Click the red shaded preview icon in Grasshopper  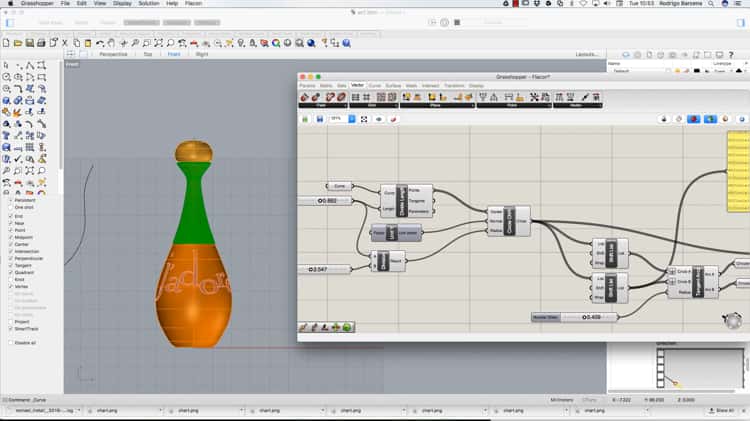pos(694,119)
